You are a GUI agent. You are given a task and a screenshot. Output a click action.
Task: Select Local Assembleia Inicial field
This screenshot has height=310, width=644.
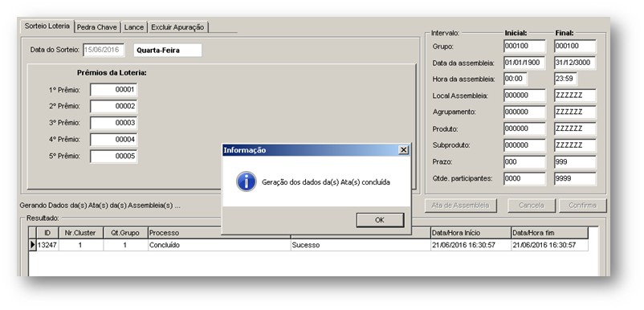(x=524, y=96)
